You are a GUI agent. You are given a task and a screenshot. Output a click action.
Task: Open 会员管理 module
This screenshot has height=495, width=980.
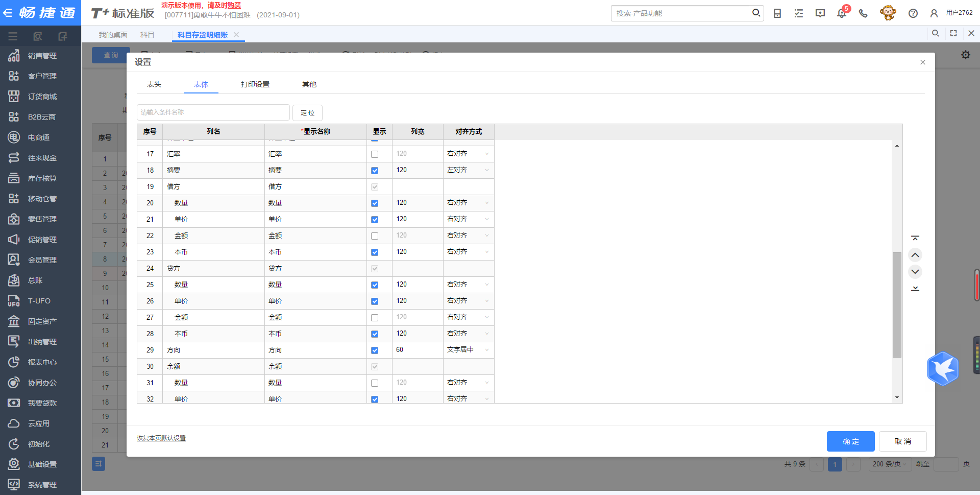tap(41, 260)
